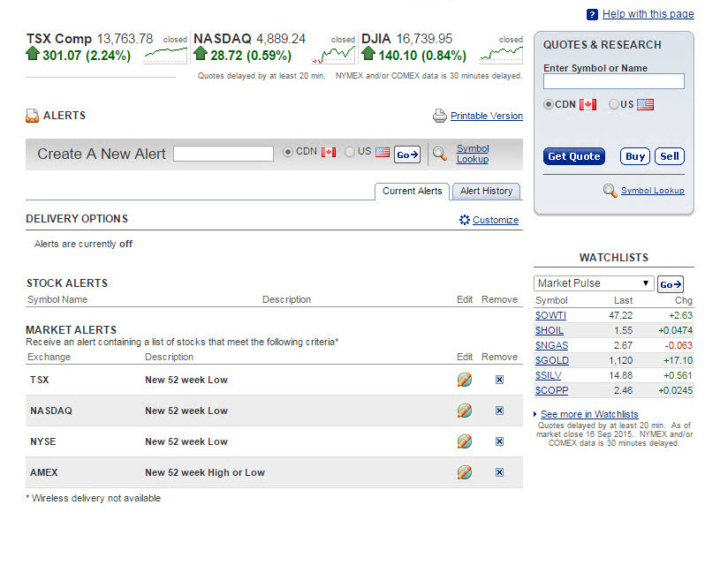Open the $HOIL symbol link
The width and height of the screenshot is (705, 588).
pyautogui.click(x=550, y=330)
